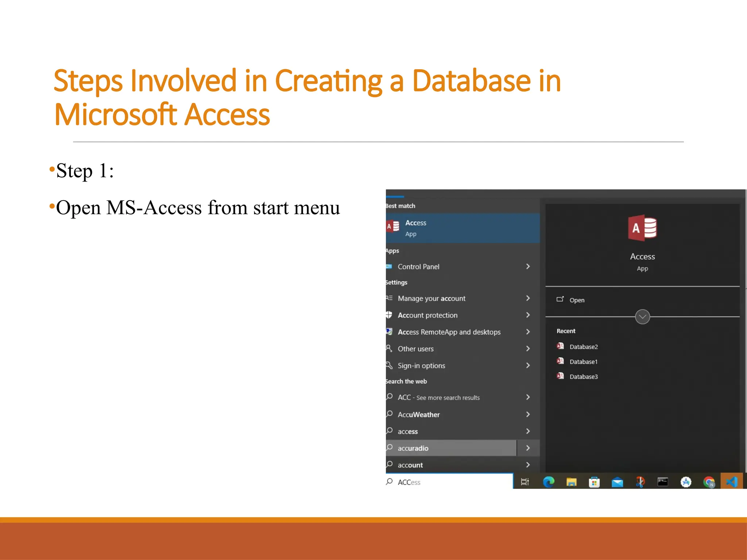The height and width of the screenshot is (560, 747).
Task: Expand Other users arrow
Action: click(x=528, y=349)
